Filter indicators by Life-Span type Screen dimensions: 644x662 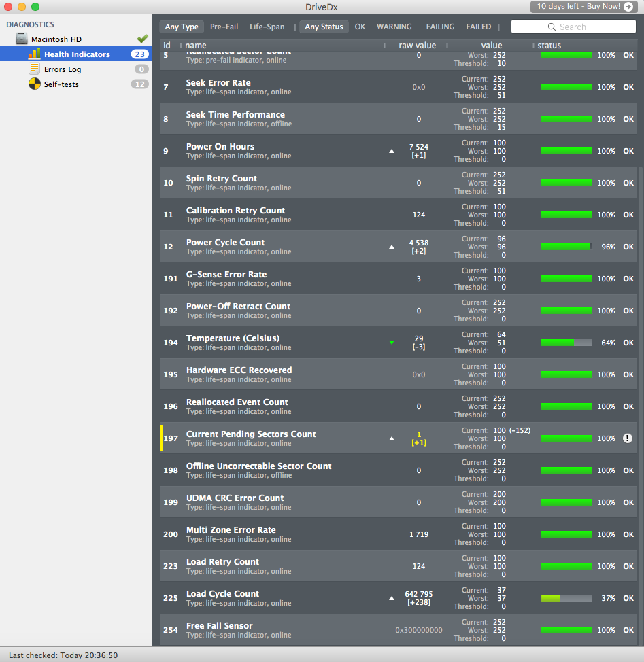[267, 27]
